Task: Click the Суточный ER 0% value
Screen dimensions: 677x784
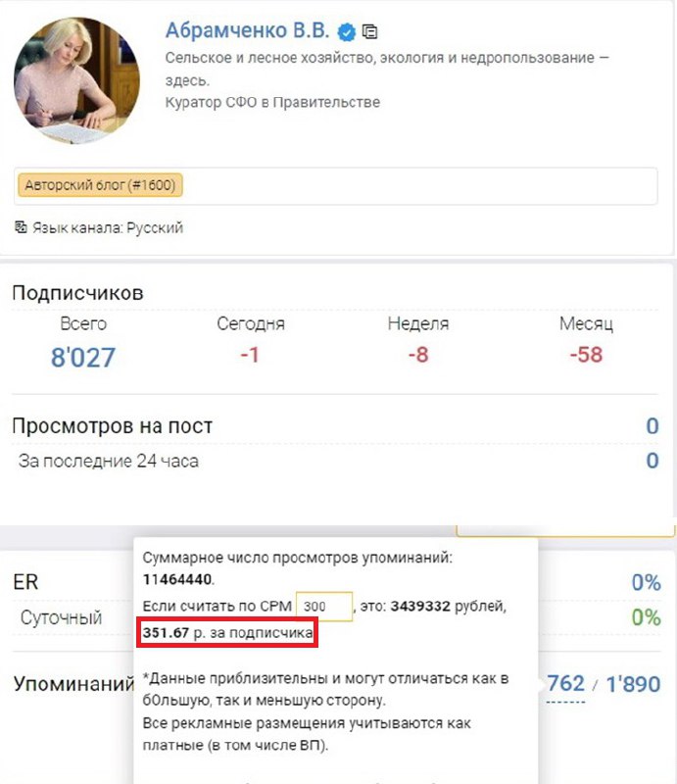Action: [x=646, y=617]
